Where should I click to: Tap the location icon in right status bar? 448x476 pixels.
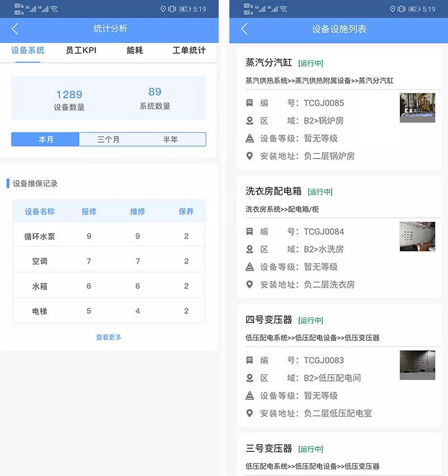393,9
